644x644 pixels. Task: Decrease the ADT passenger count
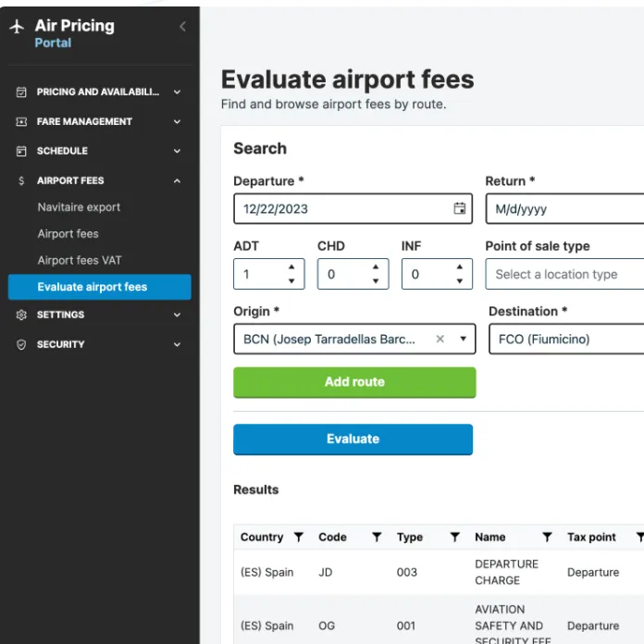(291, 281)
